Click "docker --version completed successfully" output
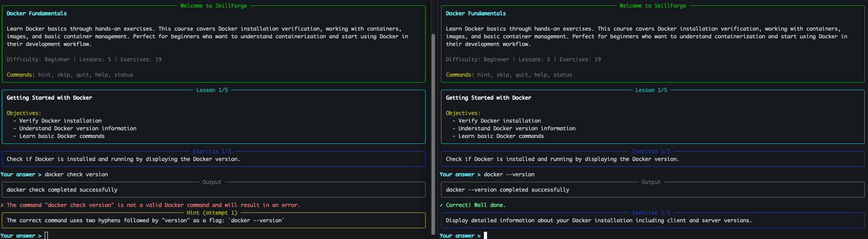 [x=507, y=190]
